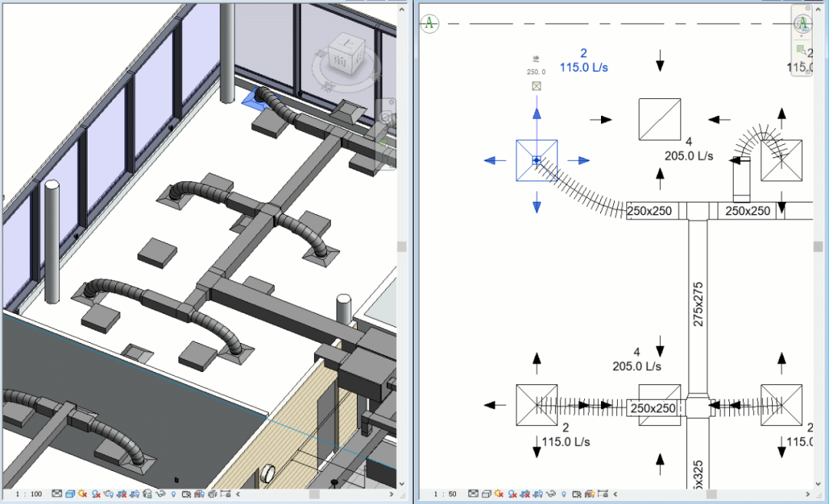Open Visual Style in plan view control bar
The image size is (829, 504).
[x=487, y=495]
